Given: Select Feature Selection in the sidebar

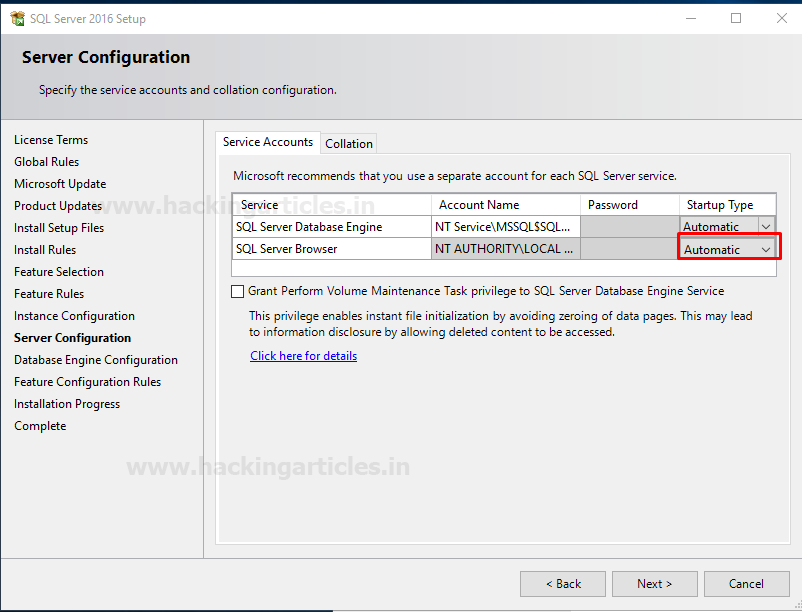Looking at the screenshot, I should [58, 271].
